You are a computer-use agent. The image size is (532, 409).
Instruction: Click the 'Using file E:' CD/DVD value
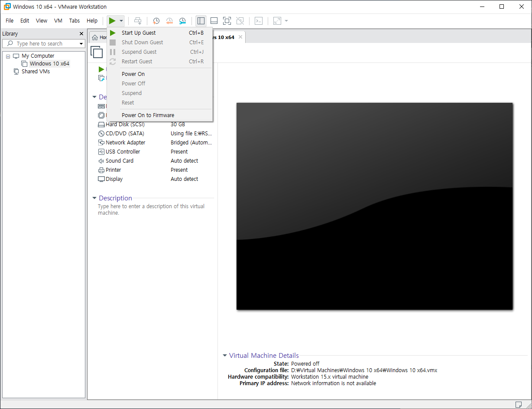(191, 134)
